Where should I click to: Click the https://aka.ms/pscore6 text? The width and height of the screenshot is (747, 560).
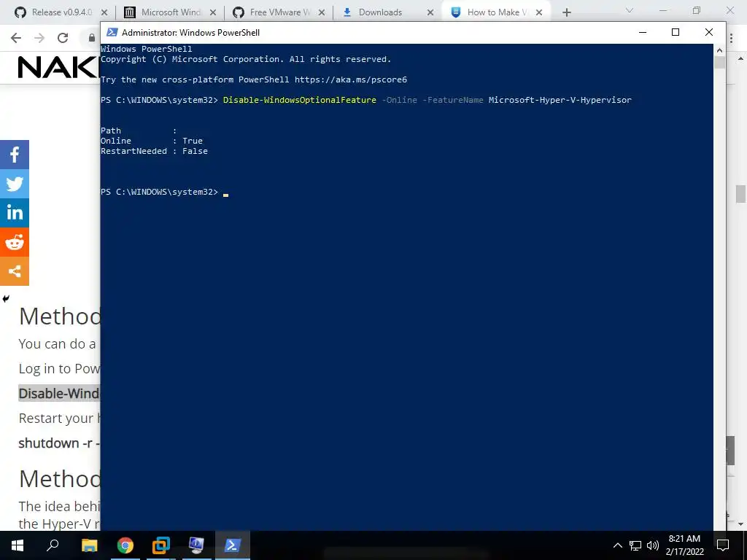tap(351, 79)
